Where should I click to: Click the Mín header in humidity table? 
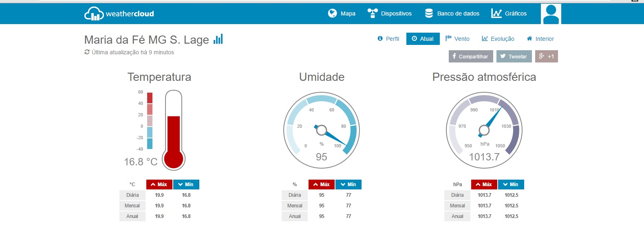[348, 185]
